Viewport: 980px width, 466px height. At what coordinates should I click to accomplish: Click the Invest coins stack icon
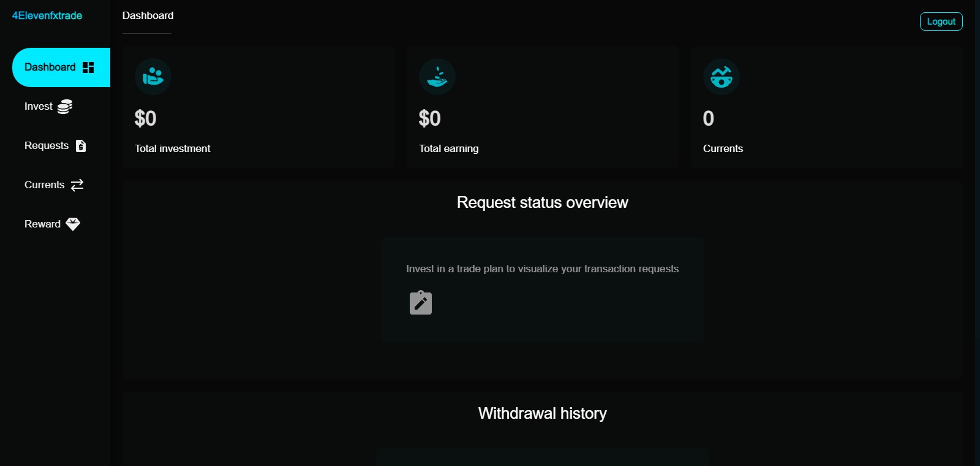(65, 107)
